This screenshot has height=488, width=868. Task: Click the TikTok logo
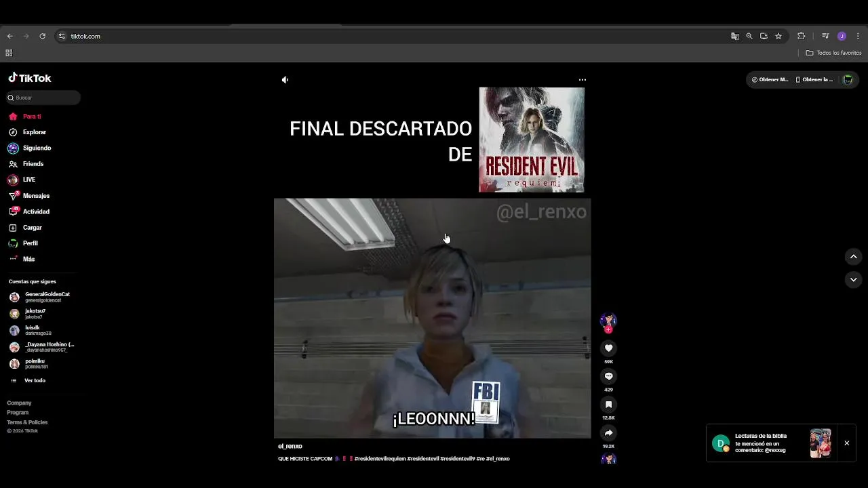30,78
